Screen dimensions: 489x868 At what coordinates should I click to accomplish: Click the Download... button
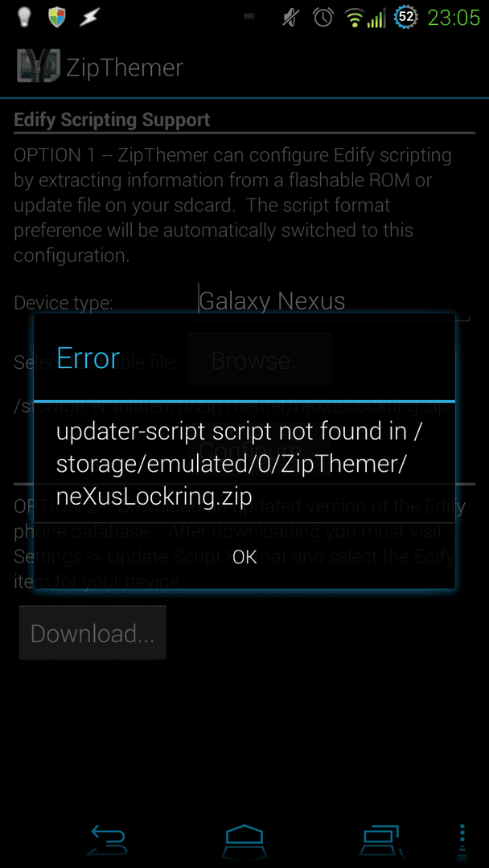point(92,633)
